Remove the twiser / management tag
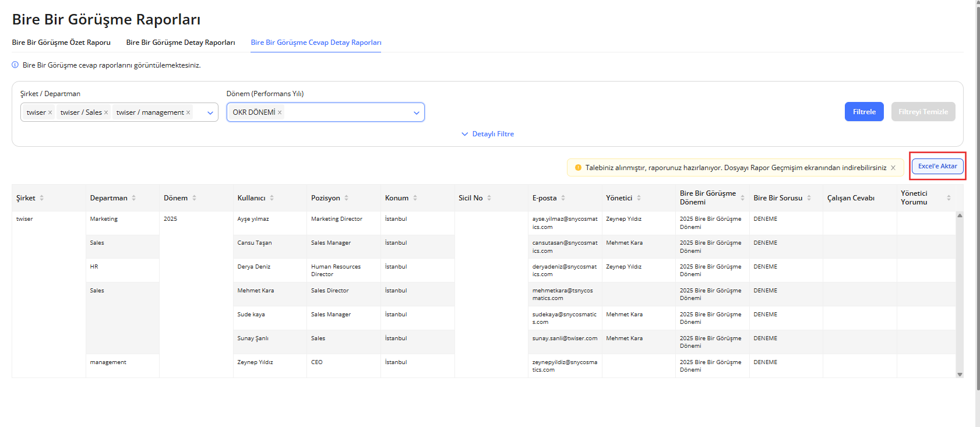Image resolution: width=980 pixels, height=427 pixels. (x=188, y=112)
